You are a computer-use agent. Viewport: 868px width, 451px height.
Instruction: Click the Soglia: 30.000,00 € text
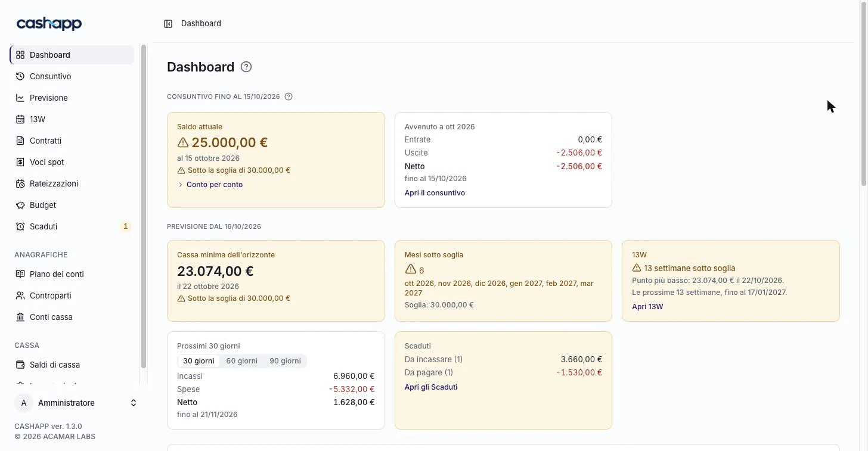(439, 305)
